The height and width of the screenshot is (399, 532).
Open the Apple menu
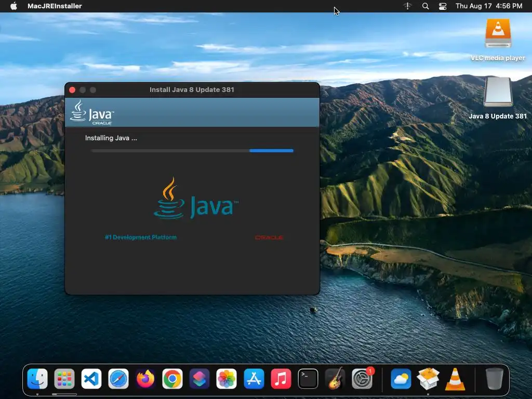pos(14,6)
